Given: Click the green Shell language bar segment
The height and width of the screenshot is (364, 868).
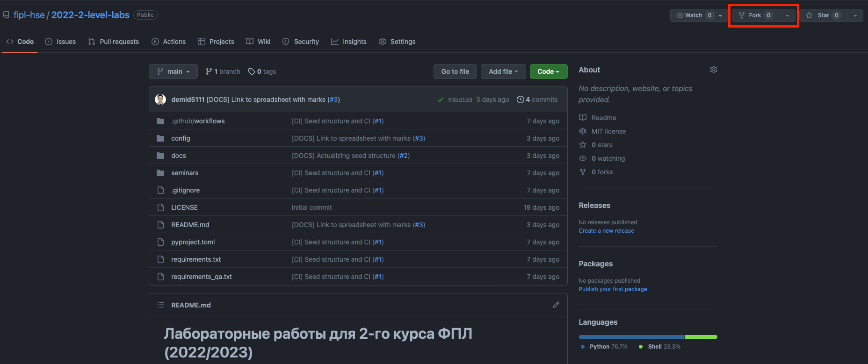Looking at the screenshot, I should 701,337.
